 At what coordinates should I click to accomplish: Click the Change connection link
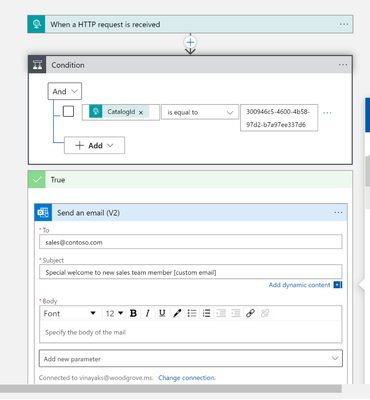187,378
